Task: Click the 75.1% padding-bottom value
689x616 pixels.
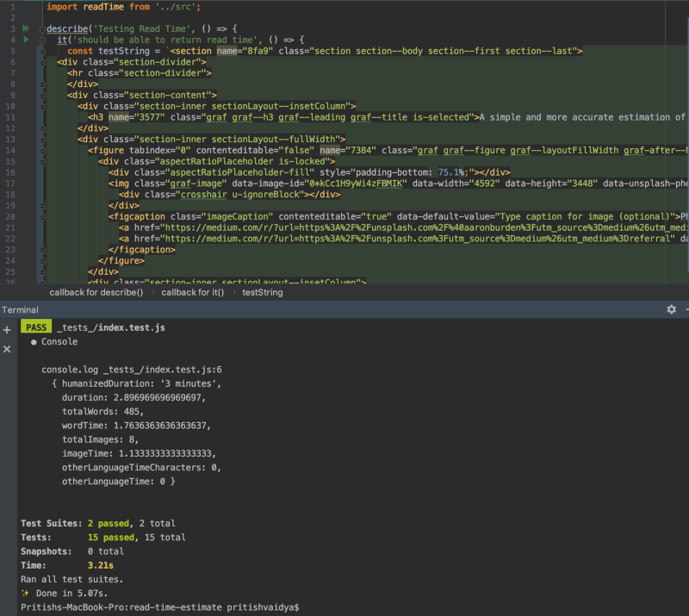Action: (x=451, y=172)
